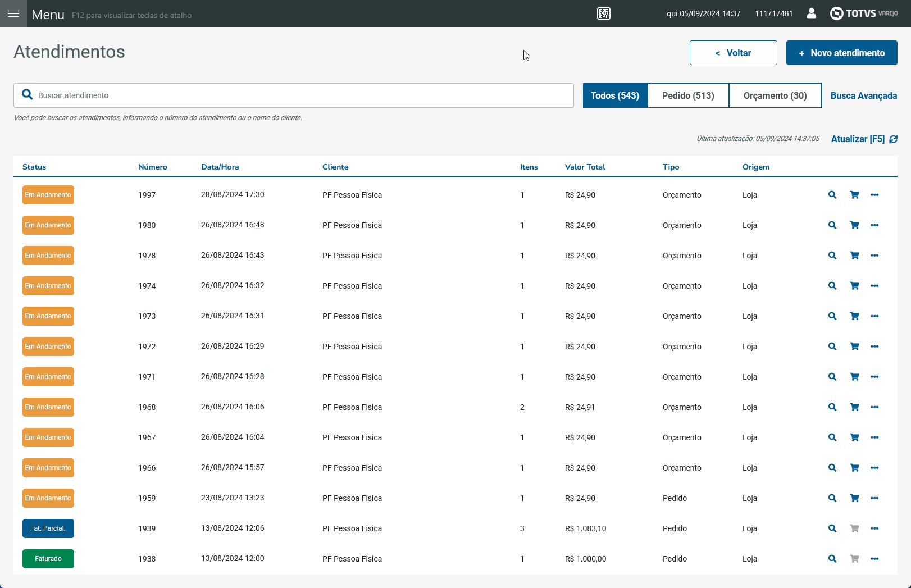Open the hamburger menu icon
This screenshot has width=911, height=588.
pyautogui.click(x=13, y=13)
